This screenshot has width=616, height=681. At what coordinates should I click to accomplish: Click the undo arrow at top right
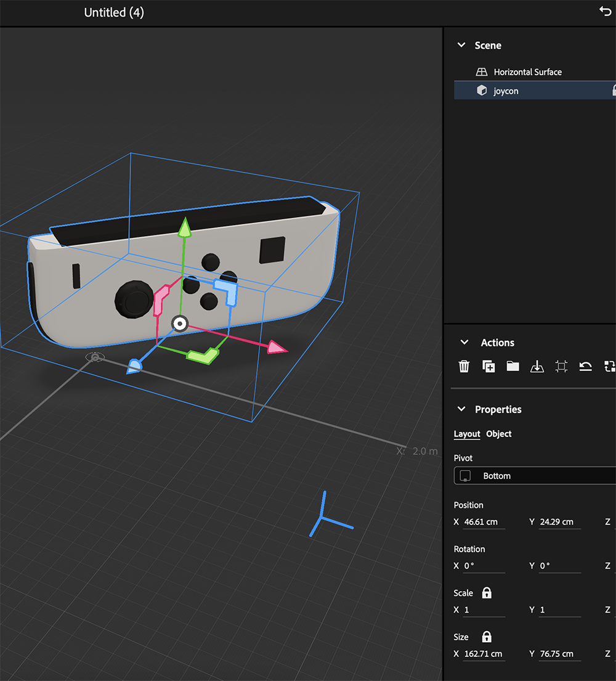coord(605,11)
